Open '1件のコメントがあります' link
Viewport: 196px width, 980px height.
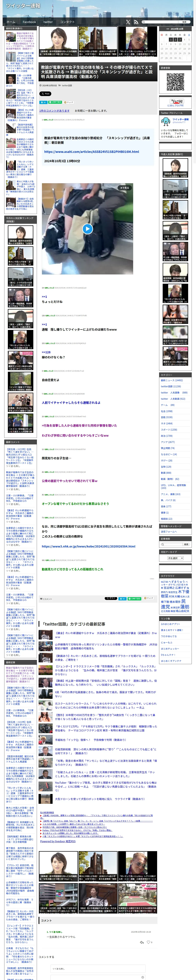click(54, 111)
